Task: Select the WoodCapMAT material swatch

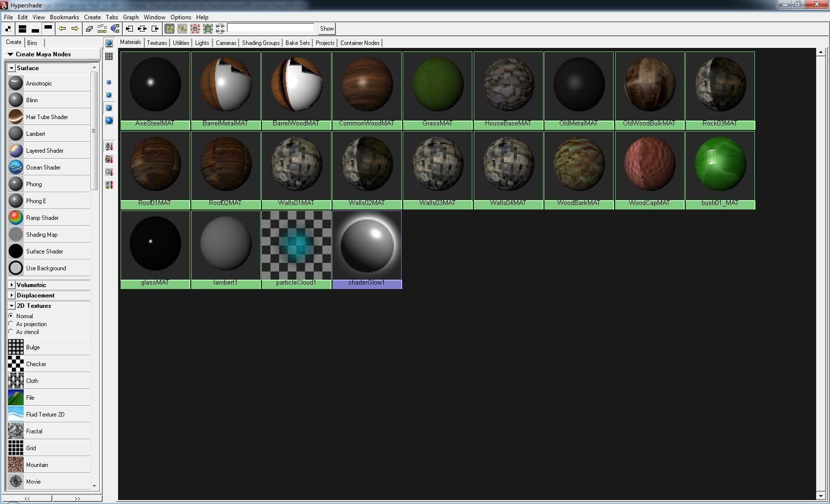Action: click(x=649, y=170)
